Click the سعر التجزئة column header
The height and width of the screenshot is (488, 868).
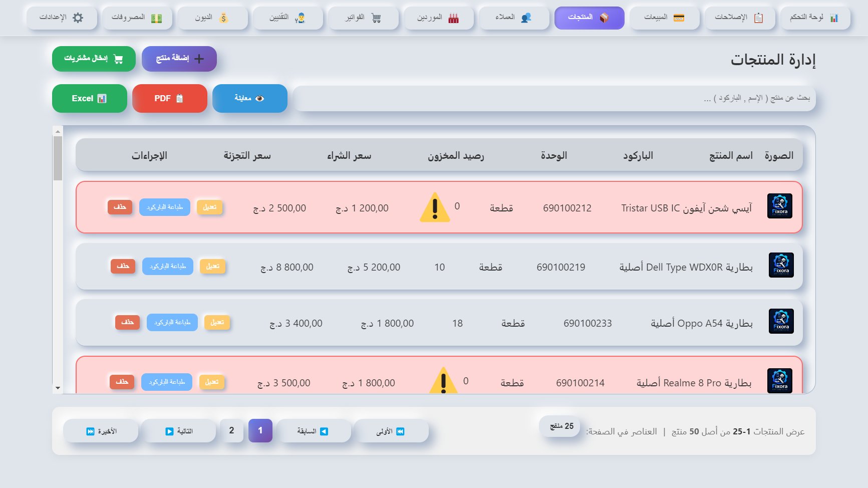point(247,156)
